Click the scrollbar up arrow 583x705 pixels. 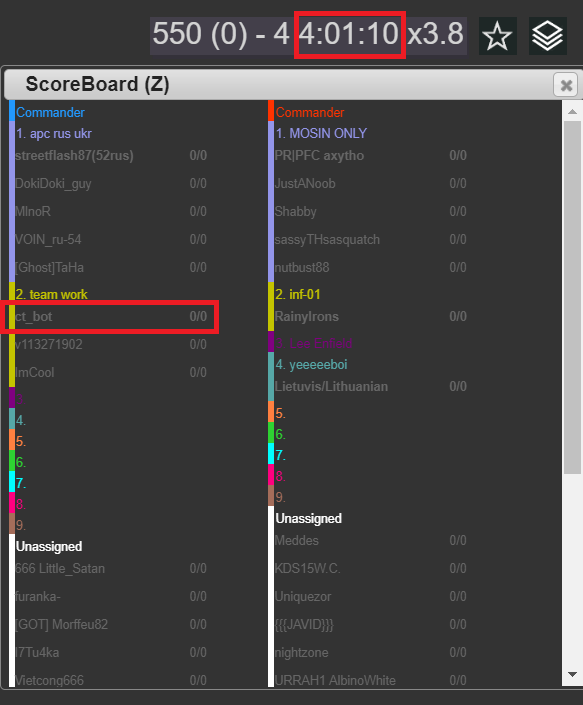pos(572,112)
